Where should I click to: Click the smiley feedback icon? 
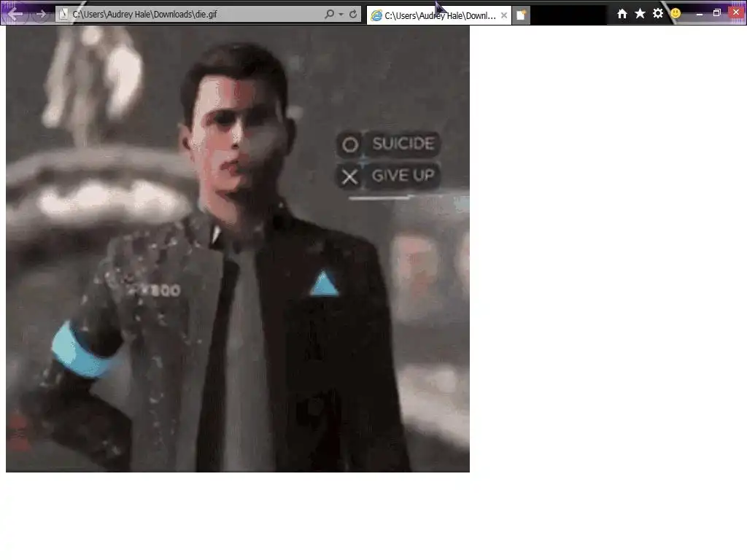point(676,13)
